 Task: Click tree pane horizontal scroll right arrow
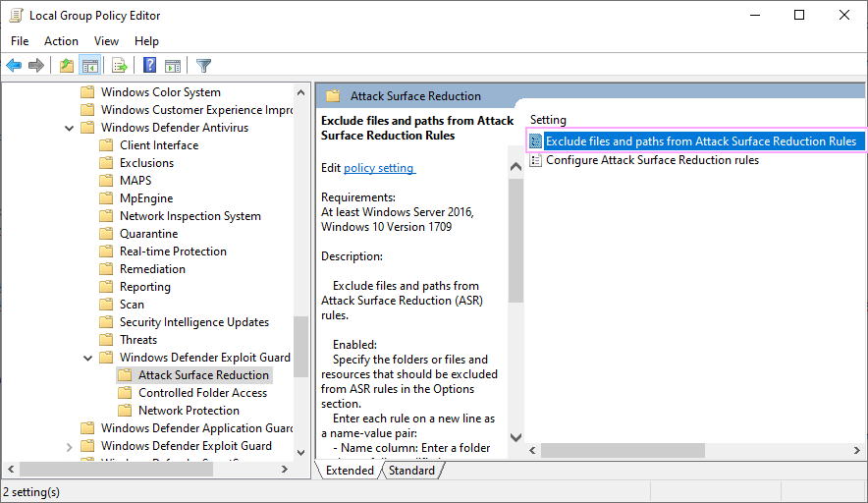click(285, 470)
